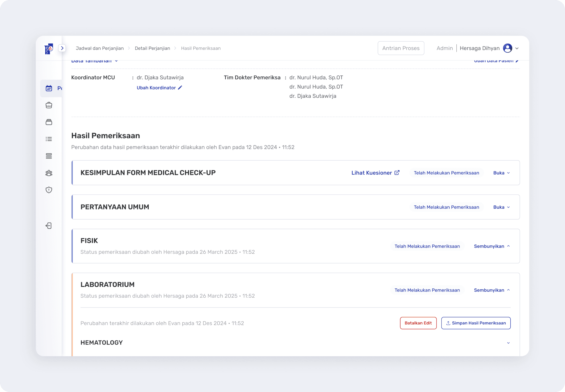This screenshot has height=392, width=565.
Task: Navigate to Detail Perjanjian breadcrumb
Action: [x=152, y=48]
